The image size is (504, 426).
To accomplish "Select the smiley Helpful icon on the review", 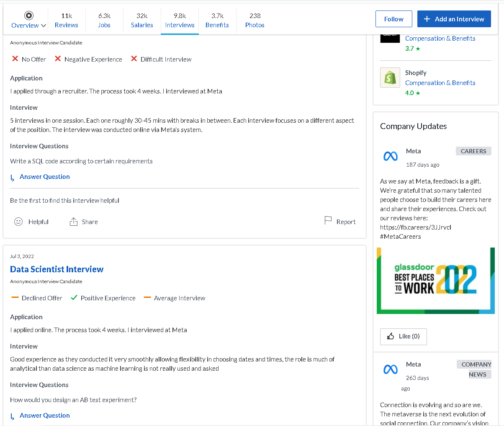I will coord(18,221).
